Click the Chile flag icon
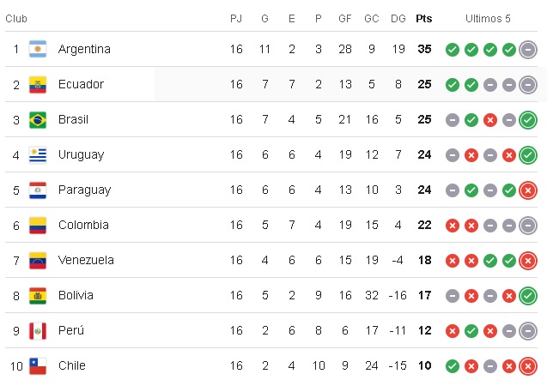 37,366
